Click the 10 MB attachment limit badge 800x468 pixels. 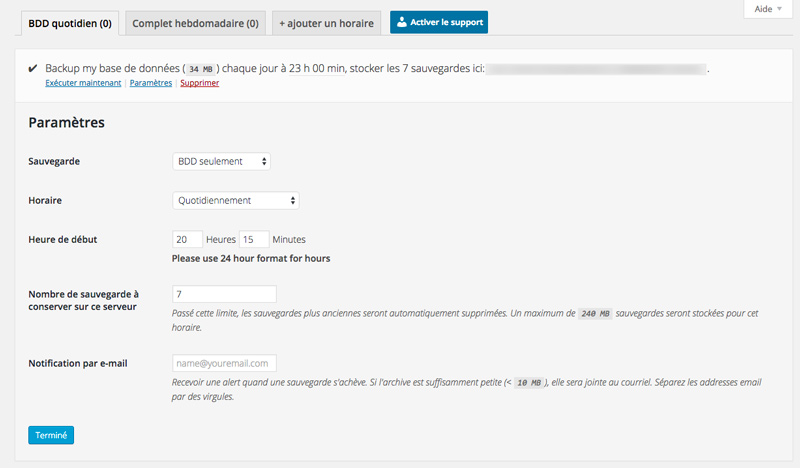(x=529, y=383)
